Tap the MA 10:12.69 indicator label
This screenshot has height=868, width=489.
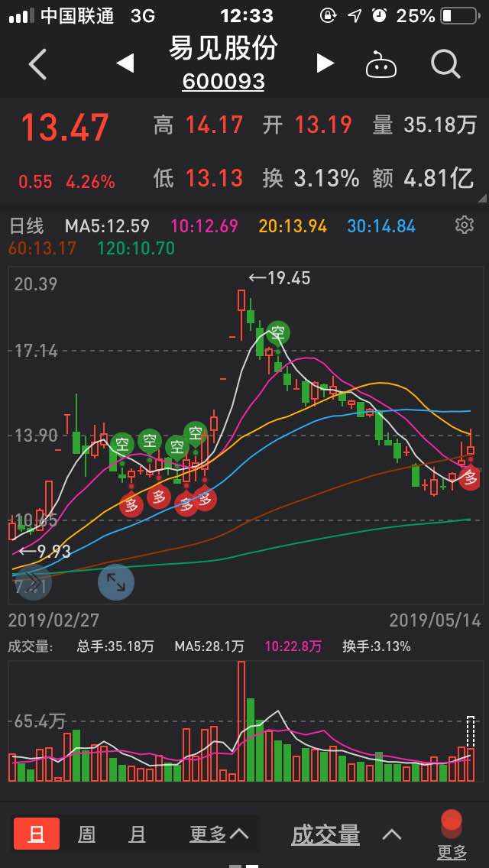pyautogui.click(x=204, y=225)
